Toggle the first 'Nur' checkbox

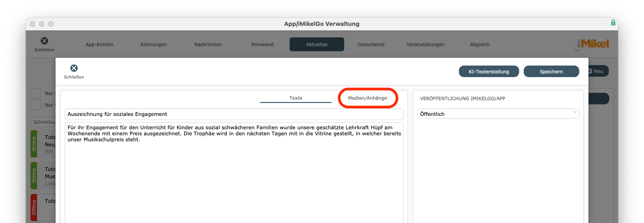pos(36,93)
